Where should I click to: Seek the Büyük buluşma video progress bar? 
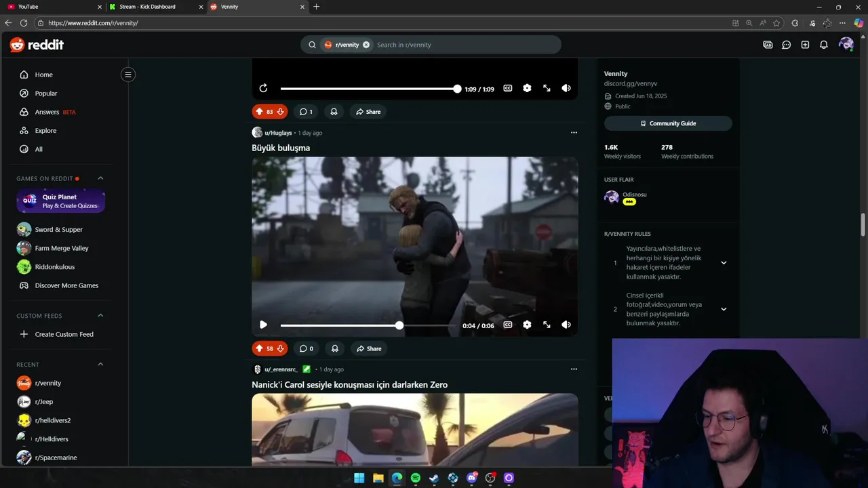click(370, 325)
